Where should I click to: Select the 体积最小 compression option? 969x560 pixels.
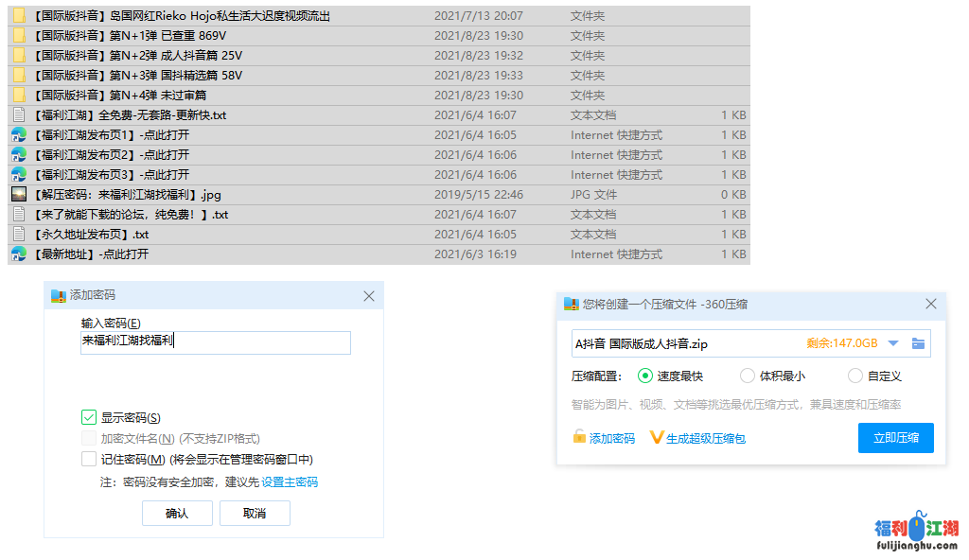tap(748, 376)
